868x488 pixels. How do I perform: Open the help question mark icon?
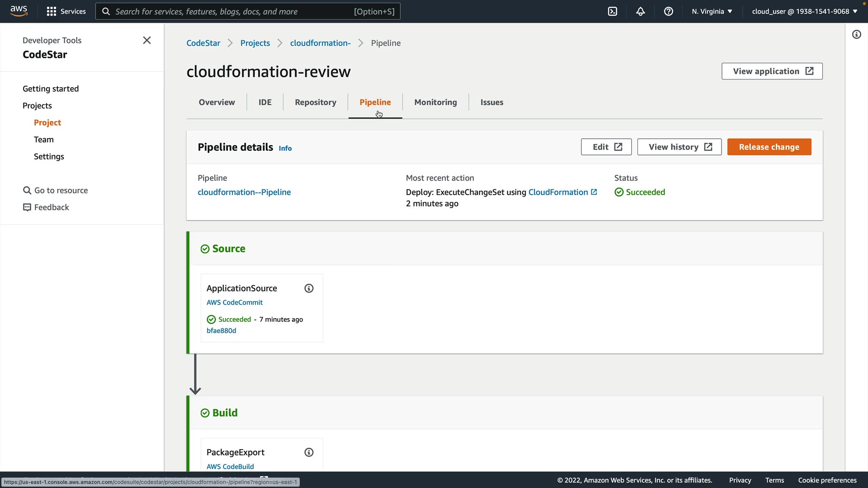tap(668, 11)
